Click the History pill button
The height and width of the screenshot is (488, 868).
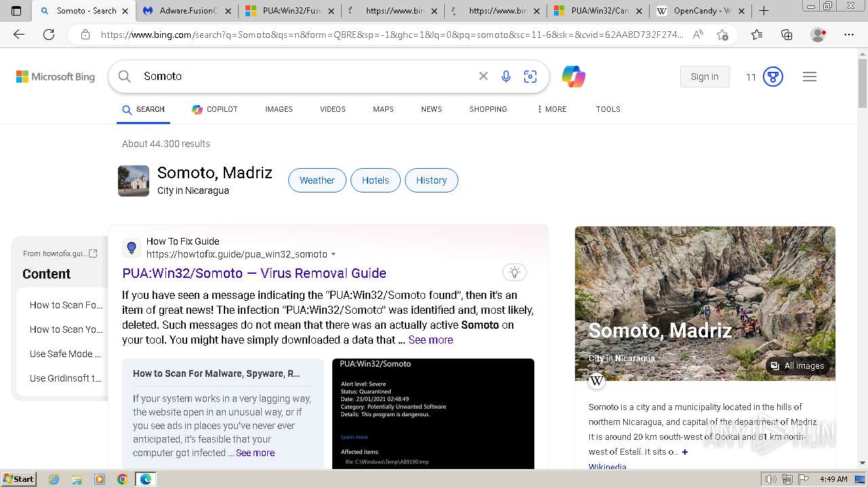click(x=431, y=180)
